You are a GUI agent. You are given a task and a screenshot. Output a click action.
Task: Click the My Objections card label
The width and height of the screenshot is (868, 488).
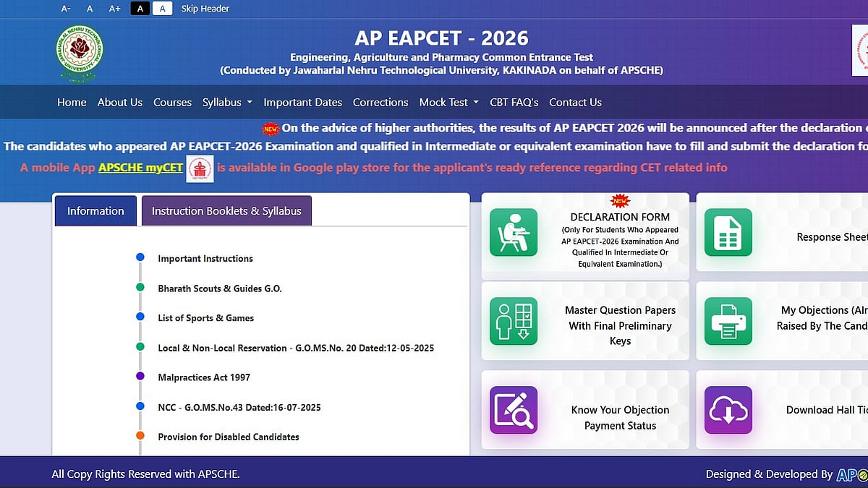pyautogui.click(x=822, y=318)
